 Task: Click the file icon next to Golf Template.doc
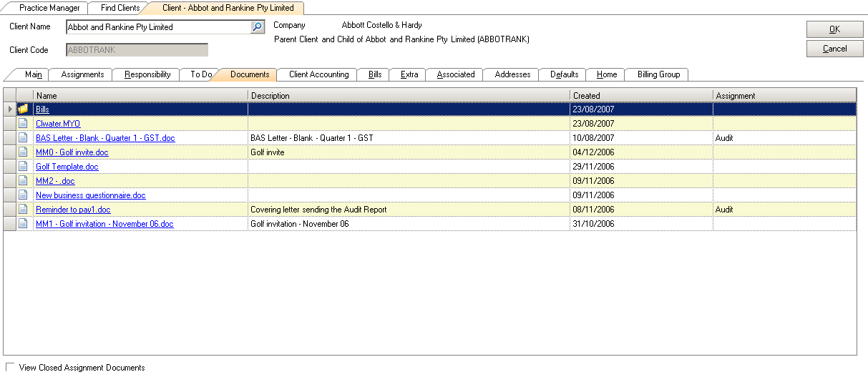24,167
